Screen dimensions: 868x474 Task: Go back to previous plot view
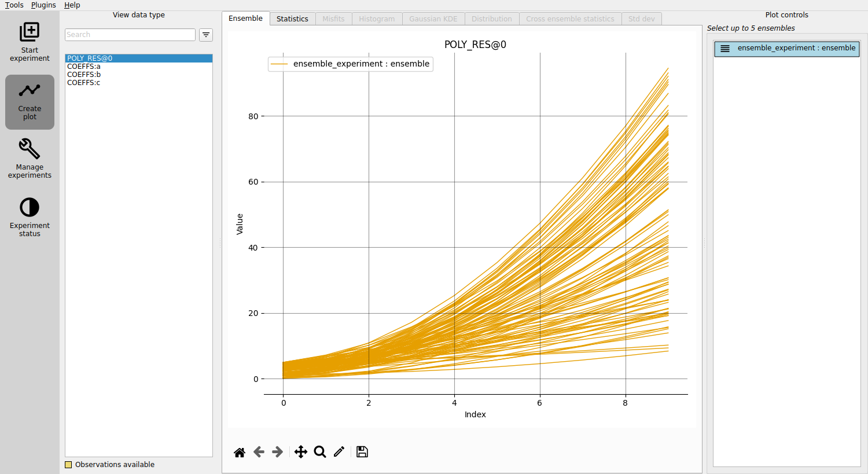[259, 452]
